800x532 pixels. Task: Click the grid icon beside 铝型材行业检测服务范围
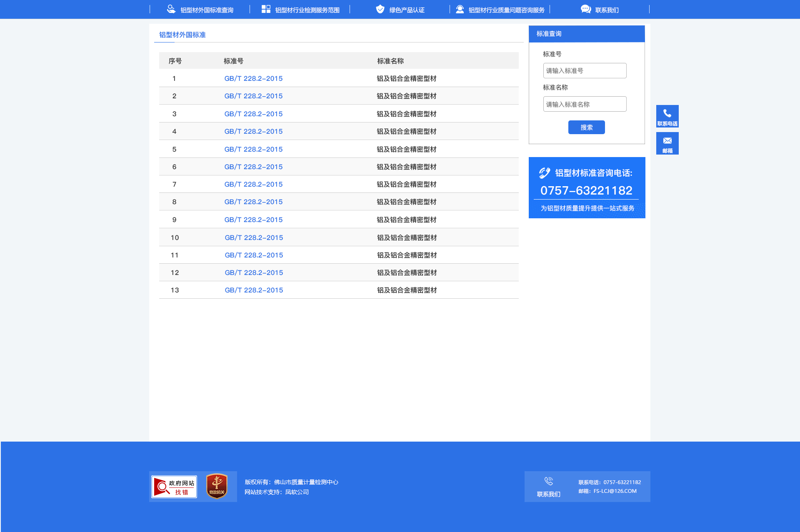(266, 9)
